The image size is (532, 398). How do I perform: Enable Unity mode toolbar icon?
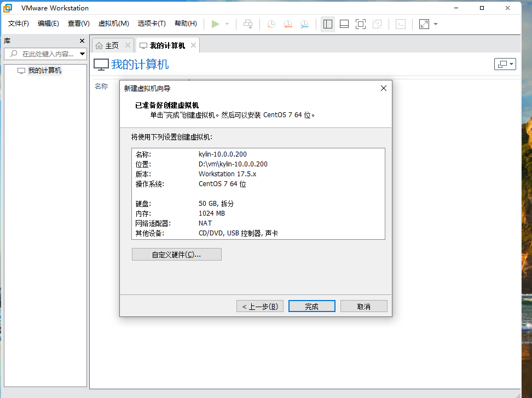tap(377, 24)
